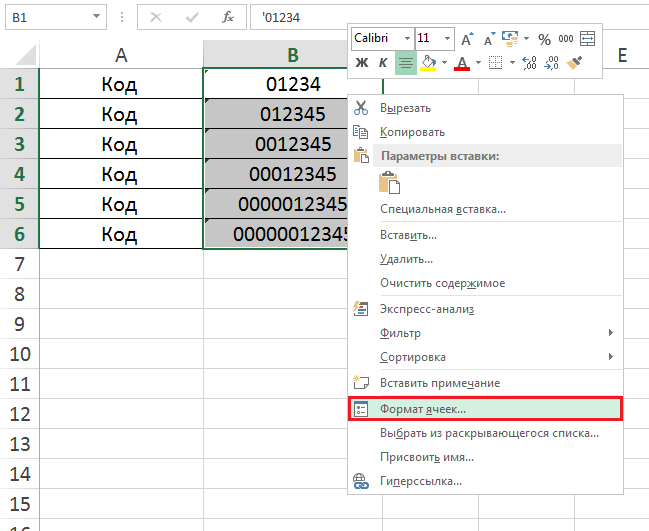Select row 14 header
The height and width of the screenshot is (531, 649).
click(x=19, y=474)
